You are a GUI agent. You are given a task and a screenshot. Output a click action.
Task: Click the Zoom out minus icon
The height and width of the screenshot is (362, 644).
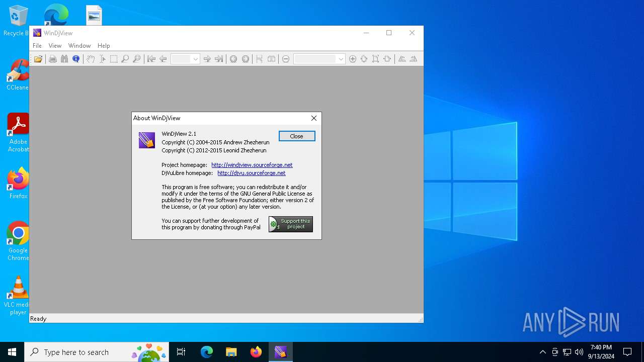click(286, 59)
